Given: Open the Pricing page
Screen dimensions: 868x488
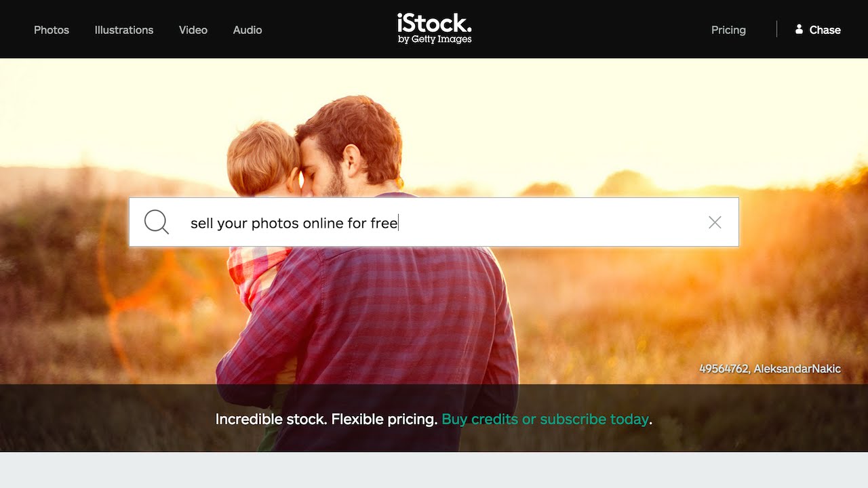Looking at the screenshot, I should 728,30.
